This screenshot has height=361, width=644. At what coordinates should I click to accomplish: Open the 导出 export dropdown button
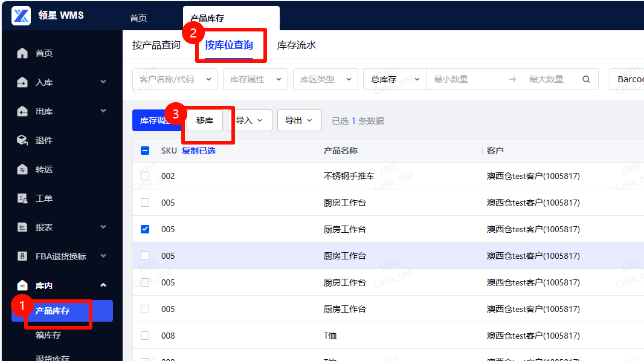pos(299,120)
